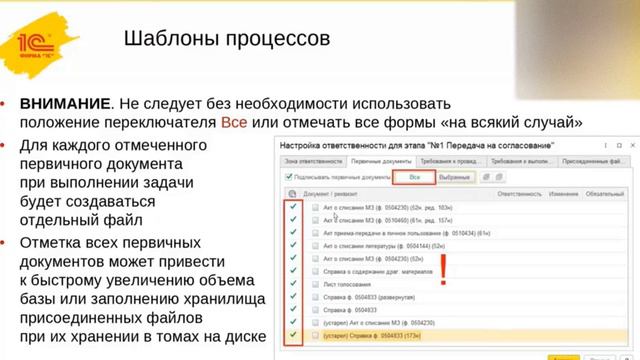
Task: Select the Требования к выполн... tab
Action: [522, 162]
